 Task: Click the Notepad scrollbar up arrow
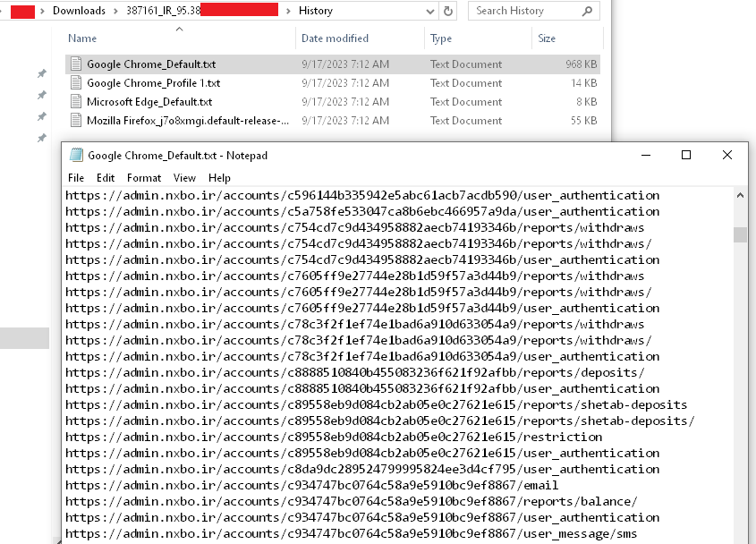[740, 195]
